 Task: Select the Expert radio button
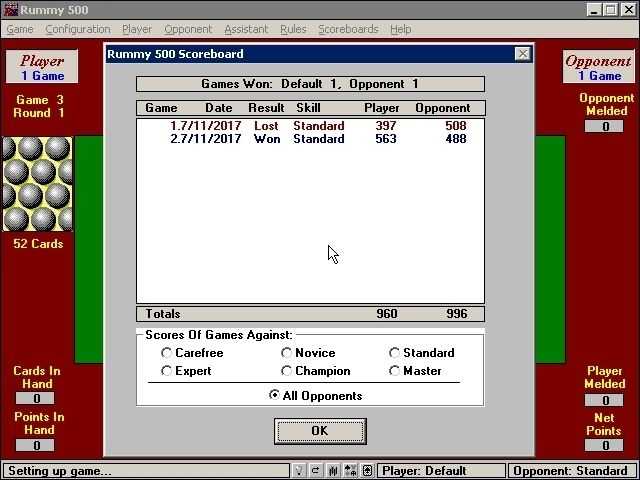pyautogui.click(x=167, y=371)
